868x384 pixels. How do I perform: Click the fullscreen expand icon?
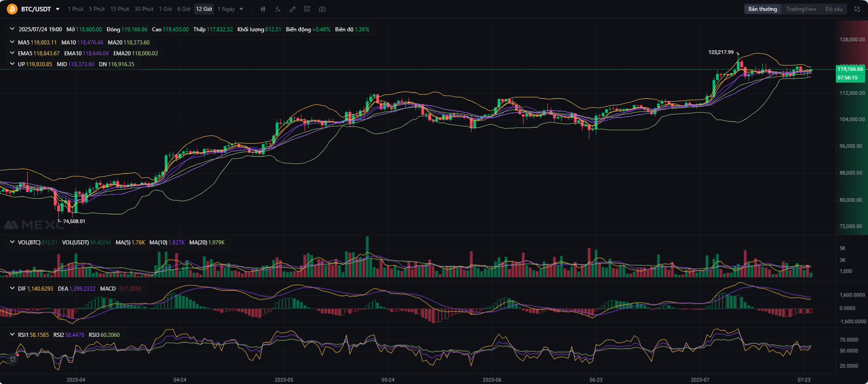pos(857,9)
